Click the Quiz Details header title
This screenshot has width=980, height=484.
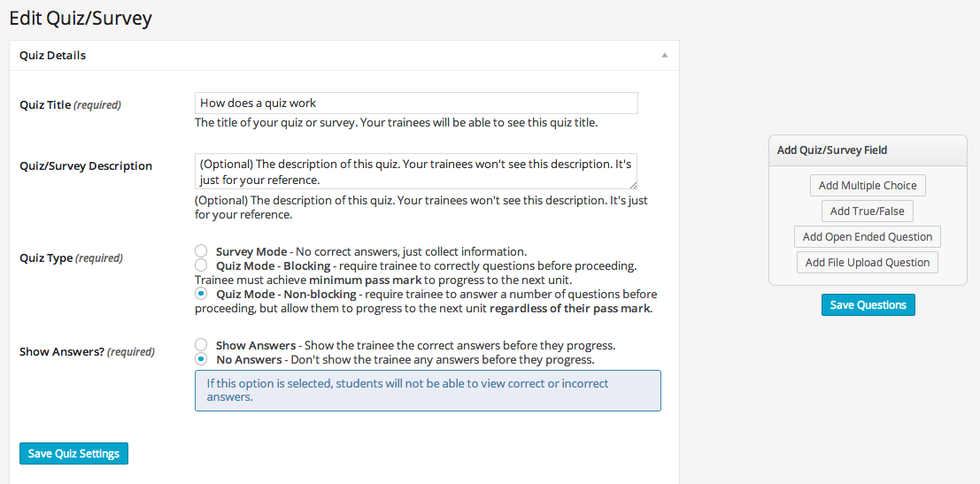point(53,55)
